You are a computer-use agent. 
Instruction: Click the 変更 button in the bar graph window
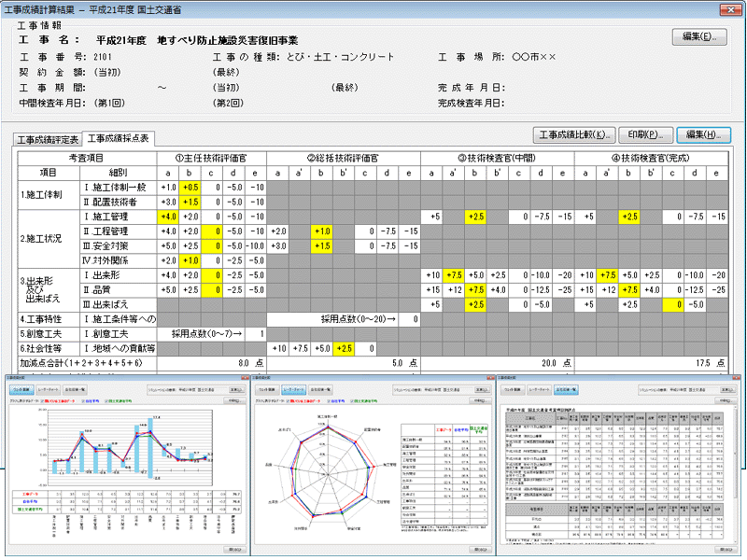click(x=235, y=389)
